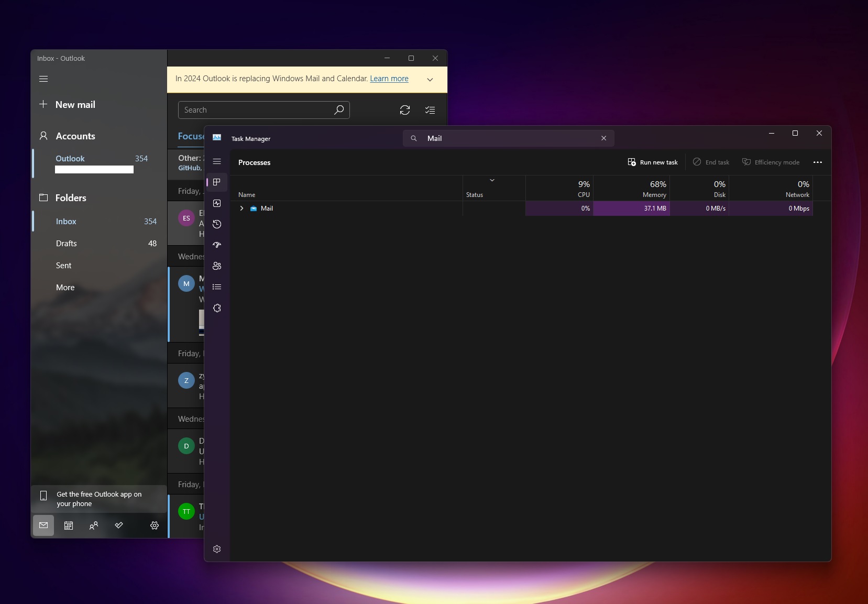The image size is (868, 604).
Task: Sort processes by Network column
Action: (x=771, y=189)
